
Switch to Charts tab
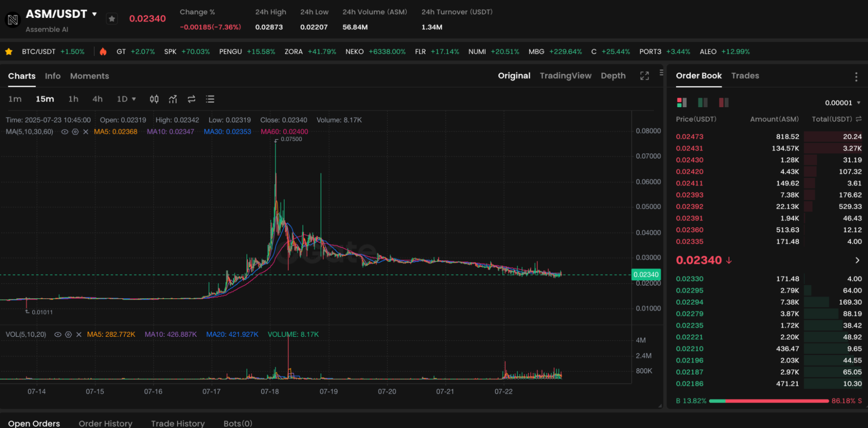click(22, 76)
